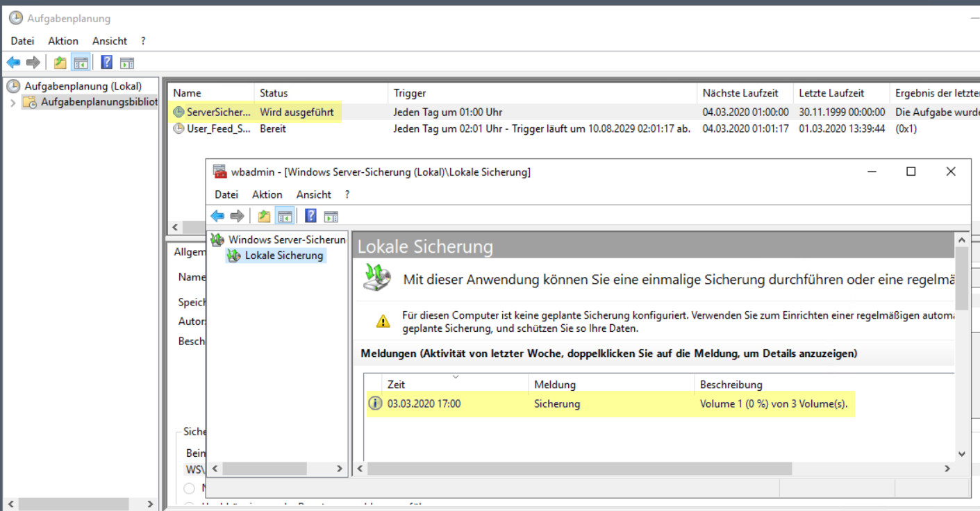Click clock icon of User_Feed_S task row
This screenshot has width=980, height=511.
click(178, 128)
